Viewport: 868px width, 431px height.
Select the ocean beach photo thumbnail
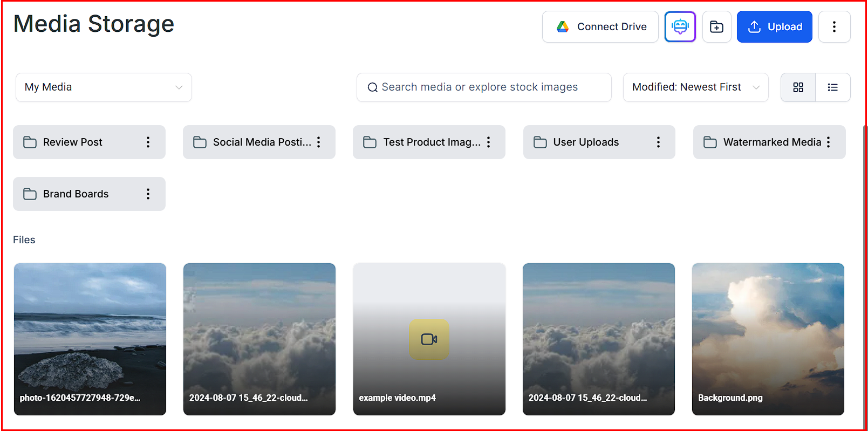(x=90, y=339)
